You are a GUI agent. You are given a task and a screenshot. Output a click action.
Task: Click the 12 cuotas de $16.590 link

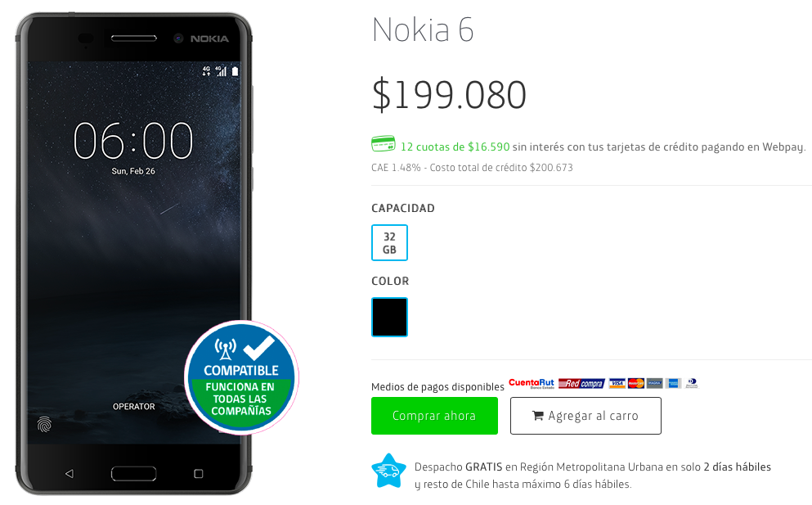tap(455, 147)
